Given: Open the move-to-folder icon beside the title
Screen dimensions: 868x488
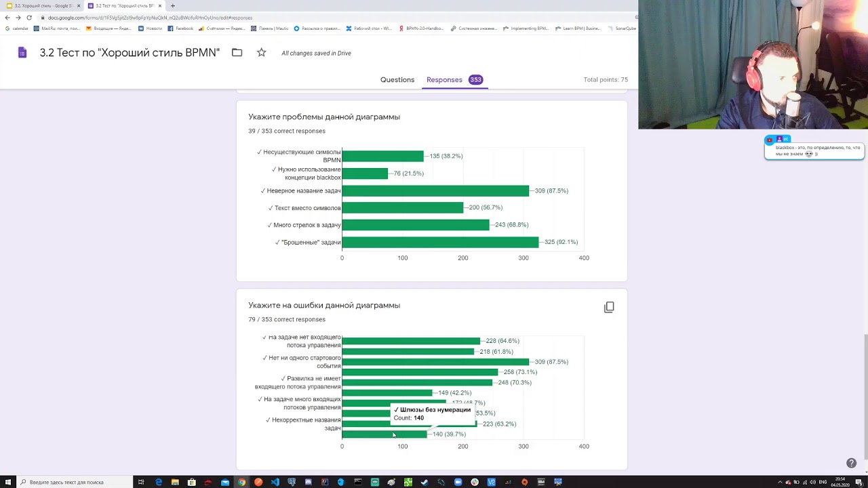Looking at the screenshot, I should (x=237, y=53).
